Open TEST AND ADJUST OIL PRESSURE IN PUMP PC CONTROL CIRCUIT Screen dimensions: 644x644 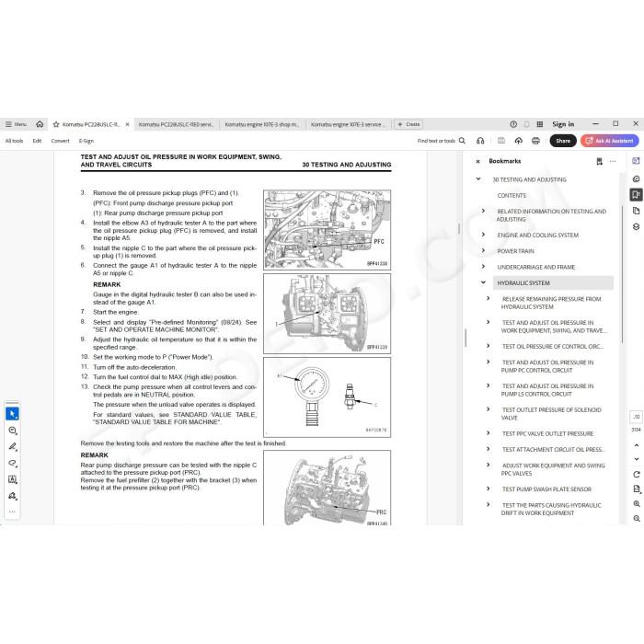point(547,366)
